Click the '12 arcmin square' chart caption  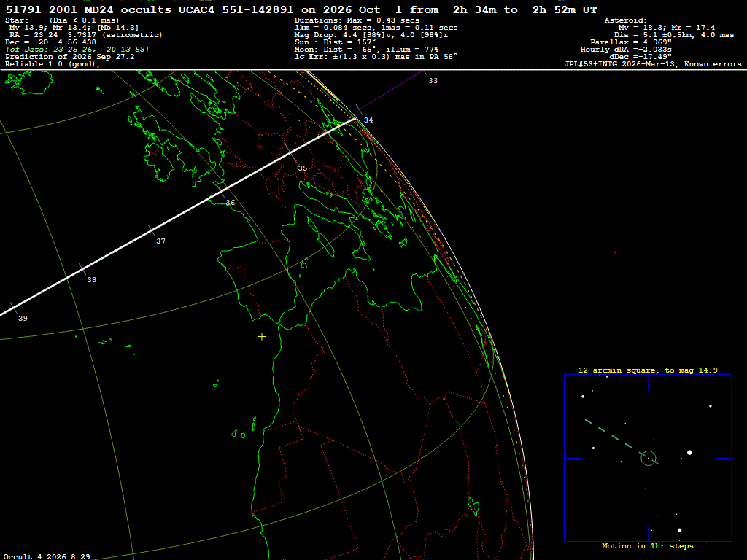coord(648,370)
